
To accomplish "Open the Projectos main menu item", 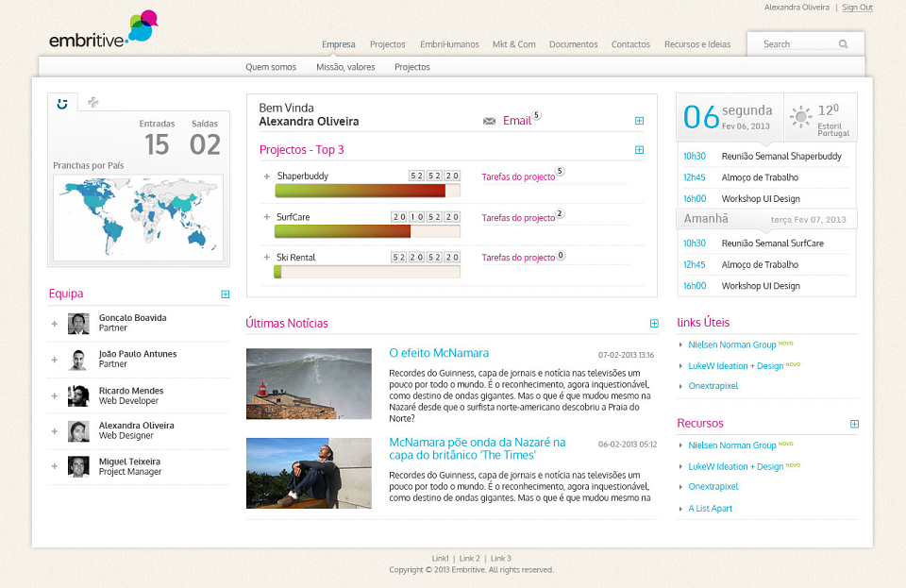I will pos(387,44).
